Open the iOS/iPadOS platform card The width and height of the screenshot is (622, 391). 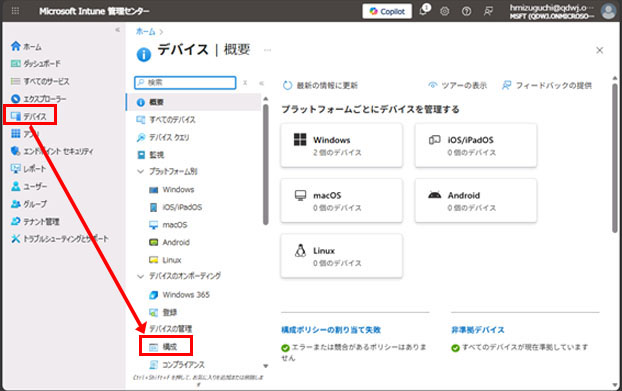[476, 145]
